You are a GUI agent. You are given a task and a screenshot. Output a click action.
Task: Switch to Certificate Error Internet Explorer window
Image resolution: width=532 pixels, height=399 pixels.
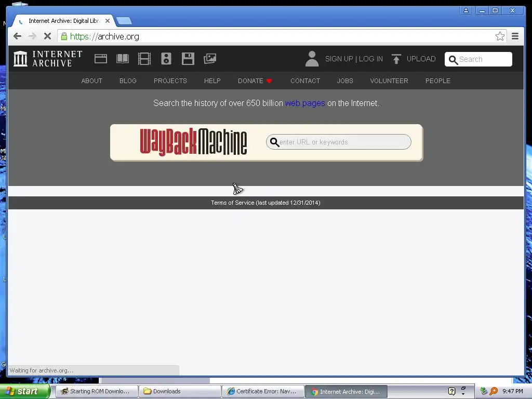[263, 391]
